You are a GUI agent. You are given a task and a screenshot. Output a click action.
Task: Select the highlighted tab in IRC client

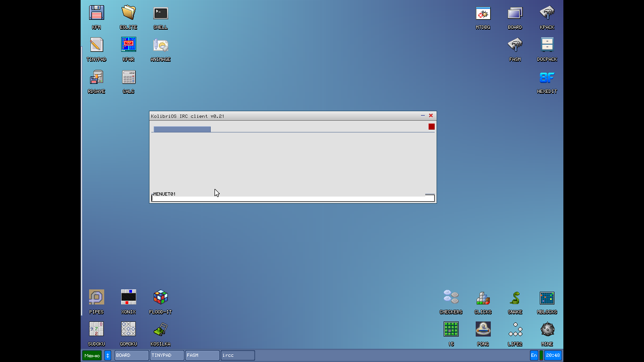point(182,129)
